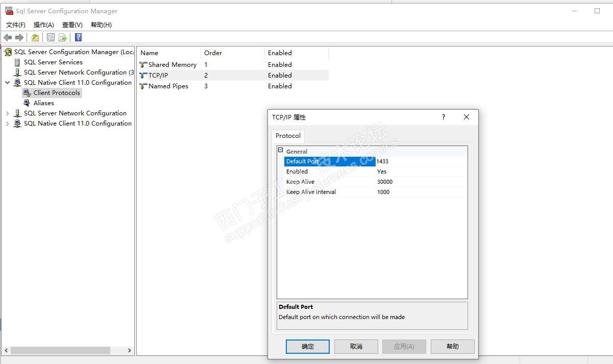
Task: Sort by the Name column header
Action: click(168, 53)
